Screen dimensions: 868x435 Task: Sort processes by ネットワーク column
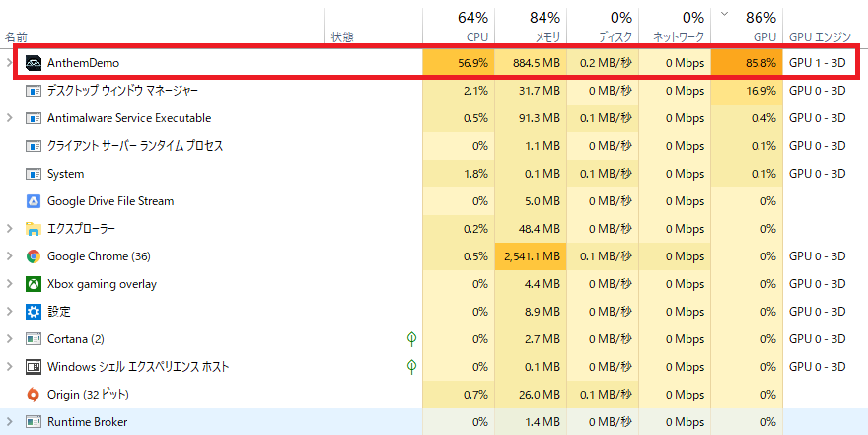(x=679, y=37)
